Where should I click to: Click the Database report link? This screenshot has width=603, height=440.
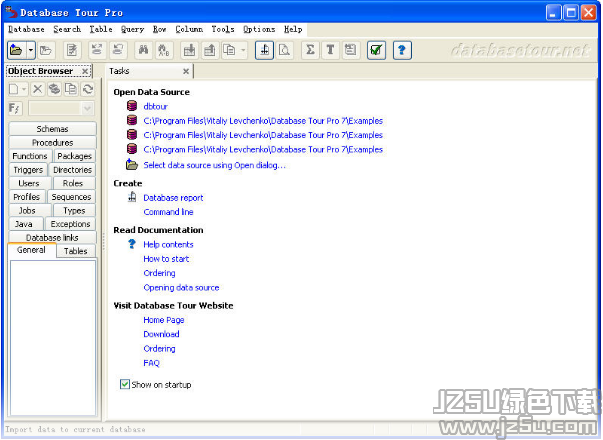tap(173, 198)
